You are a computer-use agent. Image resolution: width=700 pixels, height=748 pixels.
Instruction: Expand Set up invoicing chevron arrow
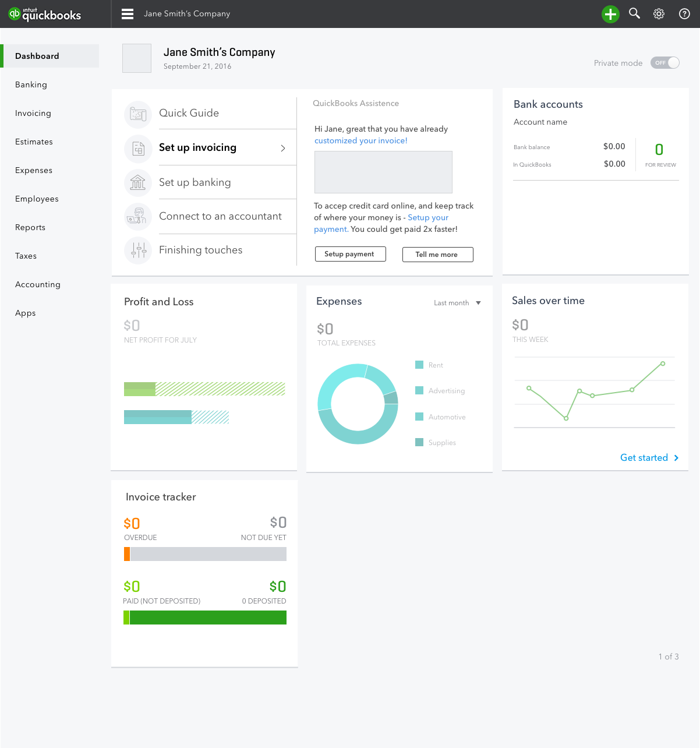point(283,148)
